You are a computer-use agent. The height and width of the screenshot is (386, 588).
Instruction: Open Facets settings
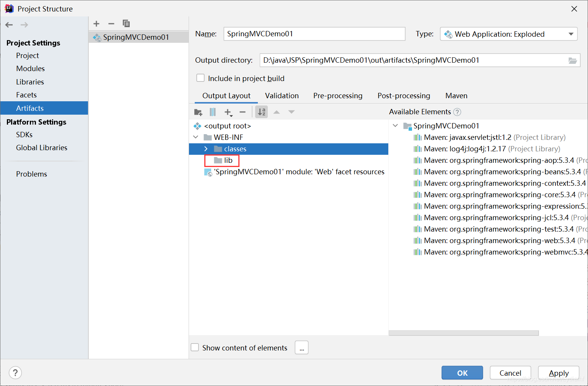point(26,95)
